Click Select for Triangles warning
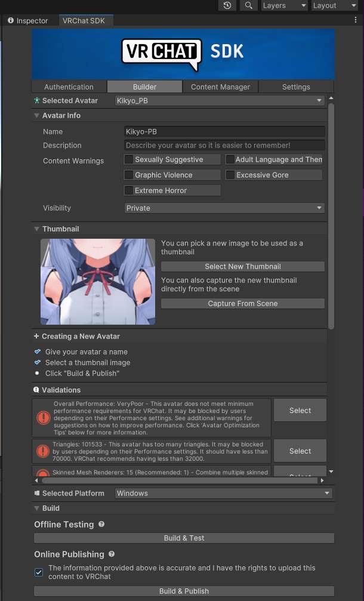 300,451
